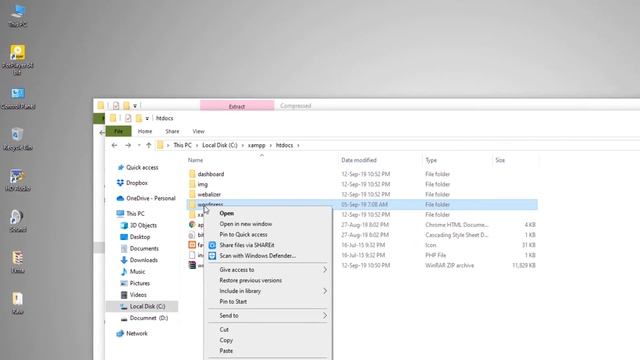Switch to the Home ribbon tab

click(145, 131)
